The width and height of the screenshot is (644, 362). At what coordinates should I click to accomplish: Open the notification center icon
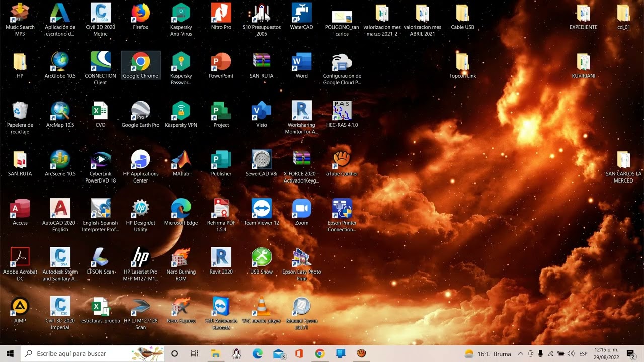tap(631, 354)
